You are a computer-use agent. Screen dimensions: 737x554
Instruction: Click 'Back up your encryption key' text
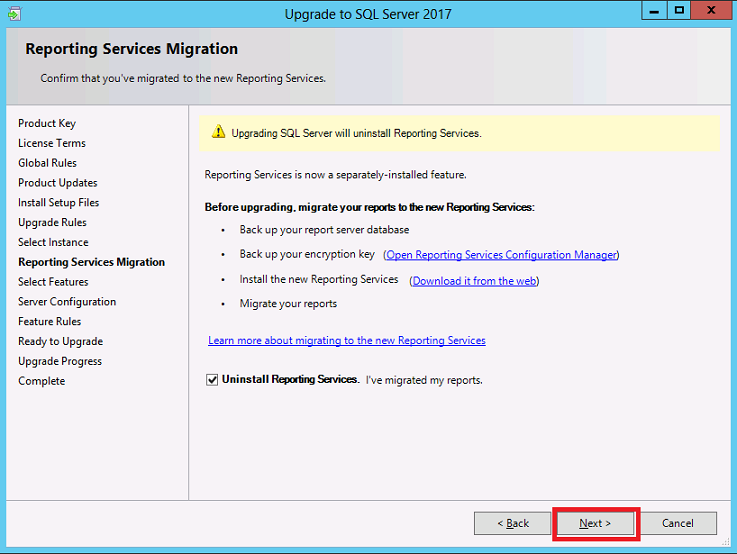point(307,254)
